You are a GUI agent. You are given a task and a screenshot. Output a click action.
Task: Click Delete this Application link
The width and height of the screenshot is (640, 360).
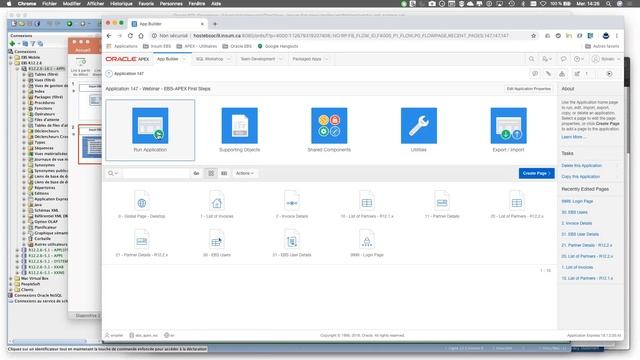pos(581,166)
